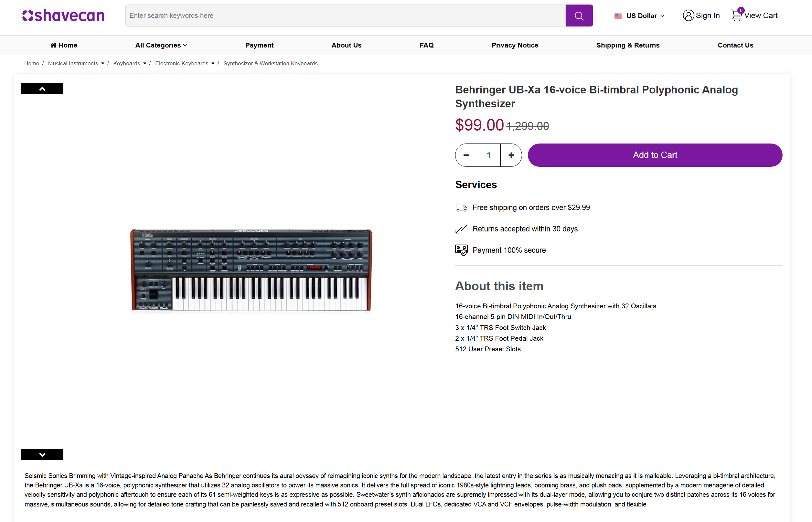Click the magnifier search button
The width and height of the screenshot is (812, 522).
579,16
